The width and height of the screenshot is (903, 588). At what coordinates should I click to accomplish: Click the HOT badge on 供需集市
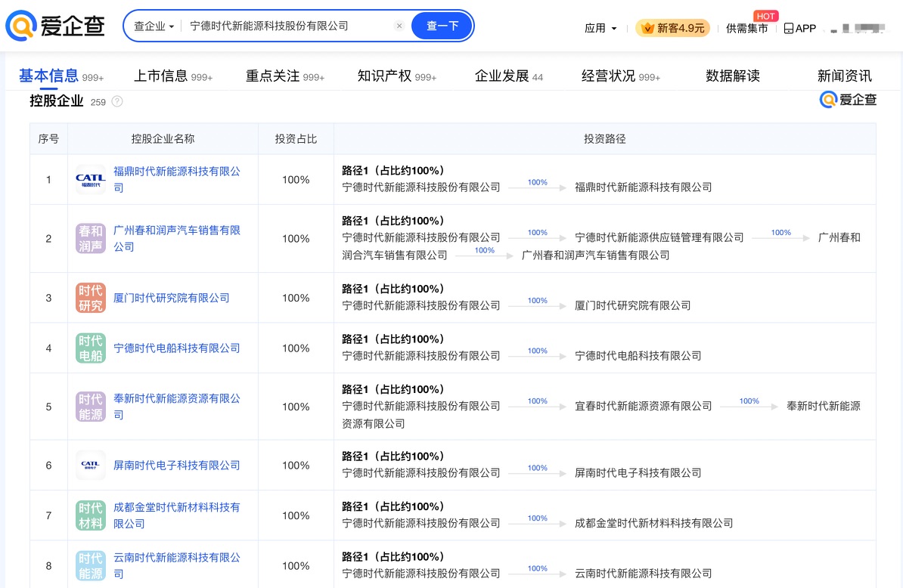point(765,16)
